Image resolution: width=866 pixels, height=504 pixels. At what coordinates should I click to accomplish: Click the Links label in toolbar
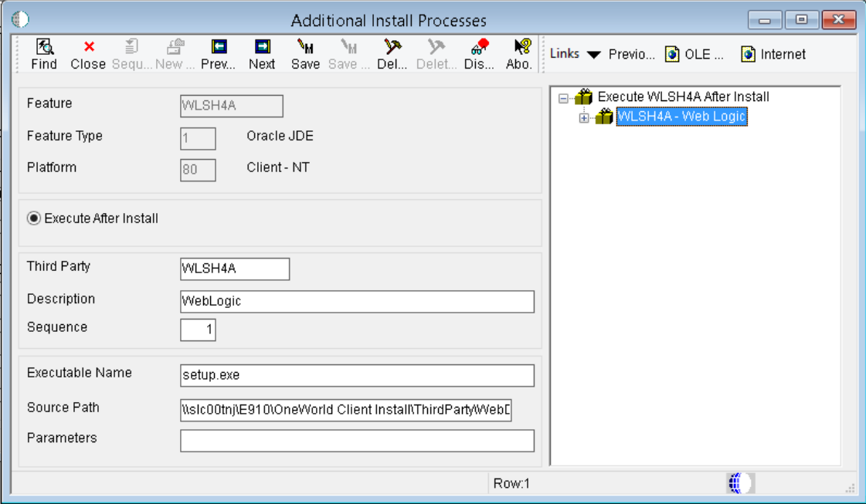(565, 53)
